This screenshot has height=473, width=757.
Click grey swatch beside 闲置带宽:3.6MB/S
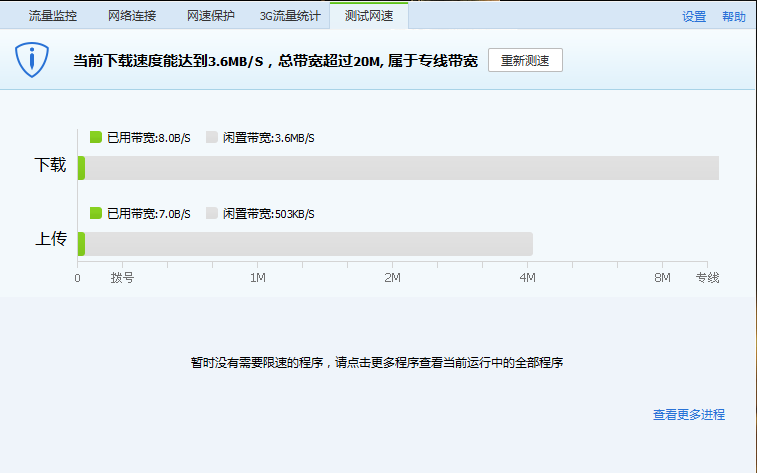(211, 138)
